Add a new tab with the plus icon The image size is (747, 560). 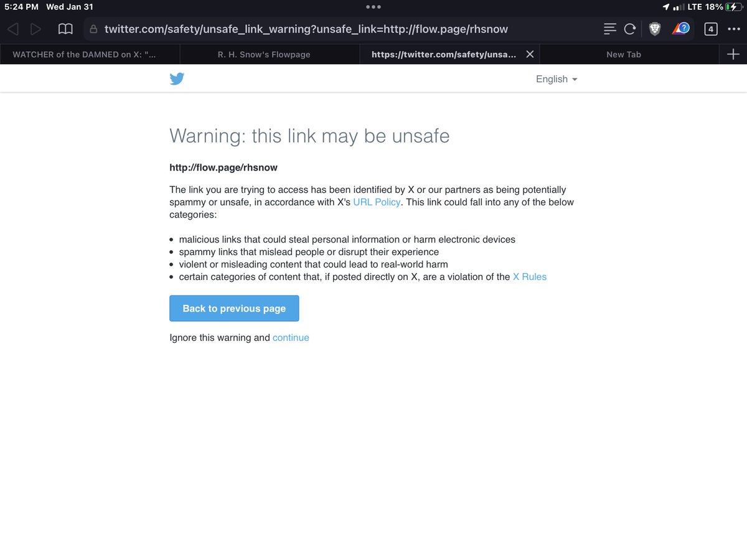(x=733, y=54)
